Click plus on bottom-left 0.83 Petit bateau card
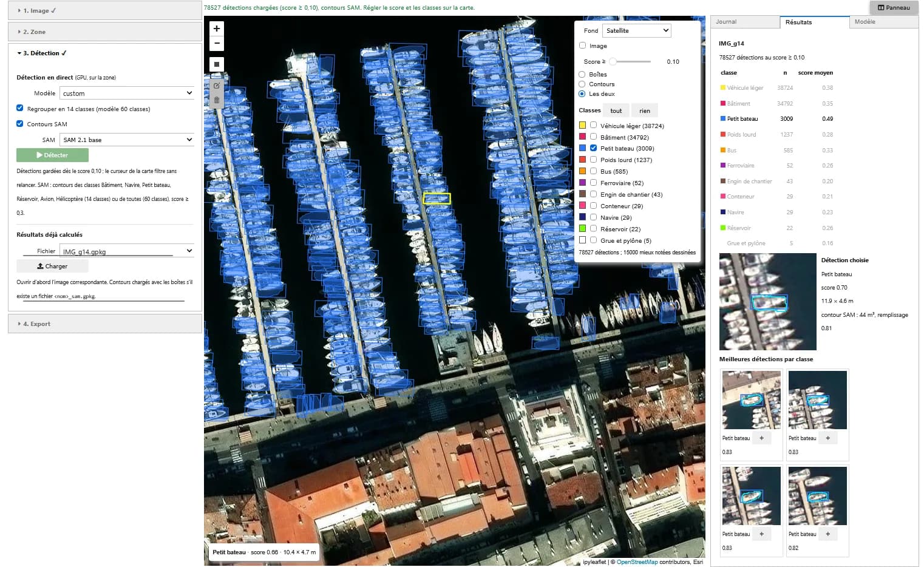The height and width of the screenshot is (567, 924). [x=761, y=534]
